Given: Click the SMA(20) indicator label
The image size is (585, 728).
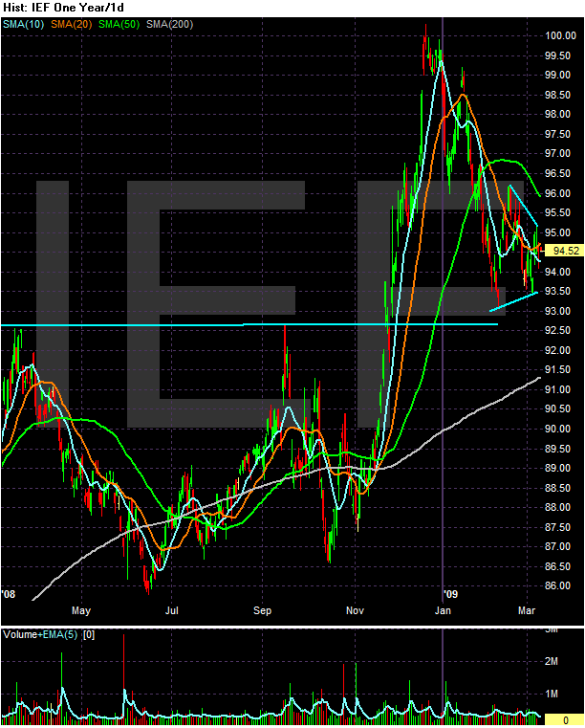Looking at the screenshot, I should click(x=72, y=24).
